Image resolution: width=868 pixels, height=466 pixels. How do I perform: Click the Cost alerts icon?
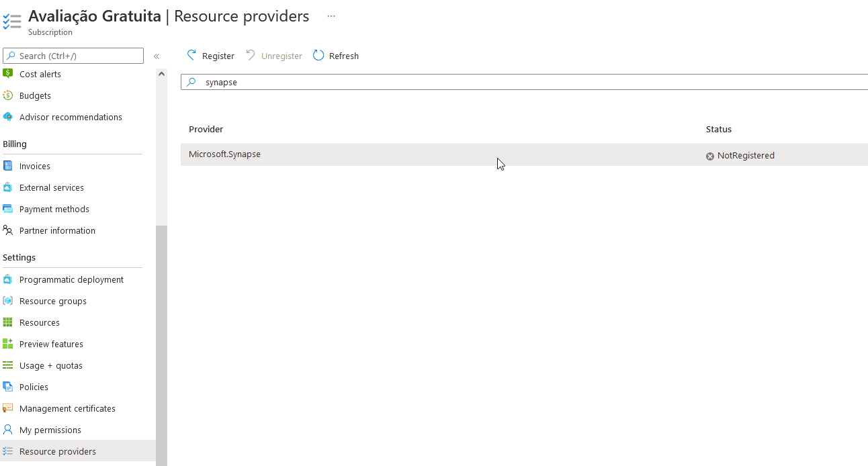coord(8,74)
